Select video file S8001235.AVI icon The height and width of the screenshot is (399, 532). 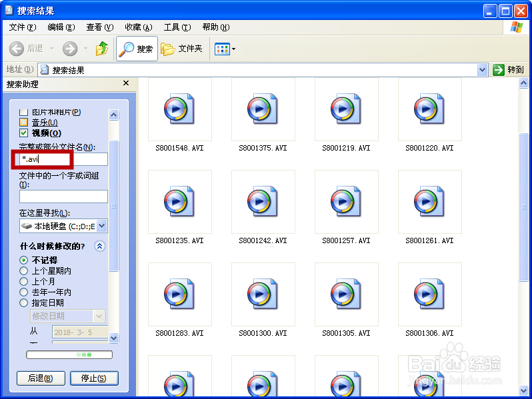click(x=180, y=202)
